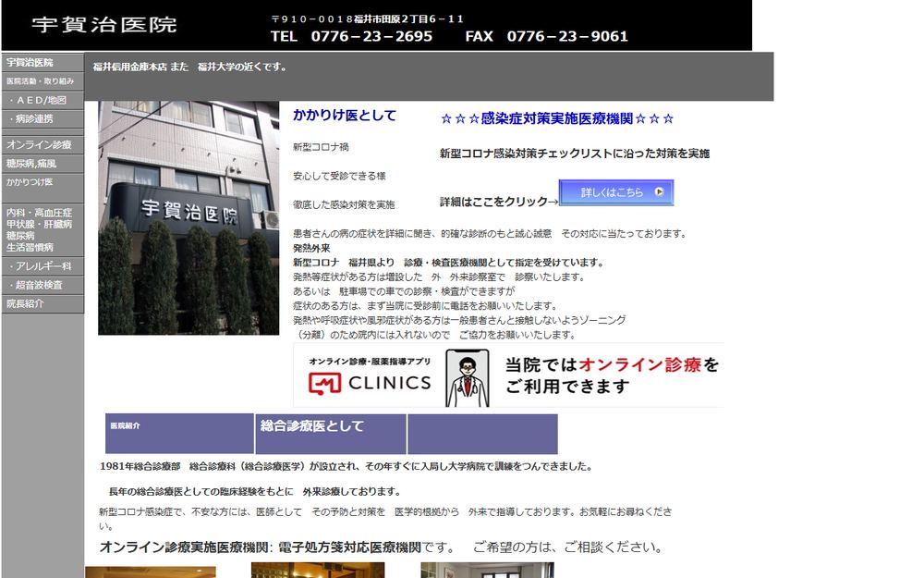Click the CLINICS red logo icon
This screenshot has width=924, height=578.
point(324,384)
